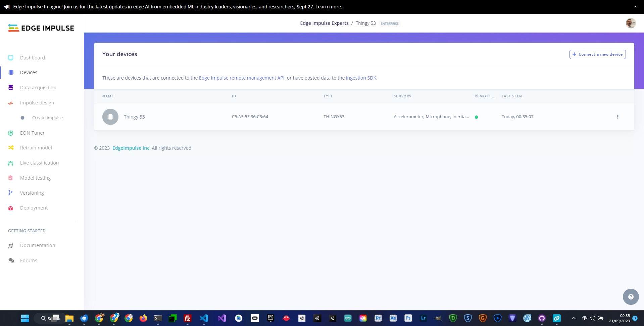Open GitHub Desktop from taskbar
This screenshot has width=644, height=326.
point(542,318)
